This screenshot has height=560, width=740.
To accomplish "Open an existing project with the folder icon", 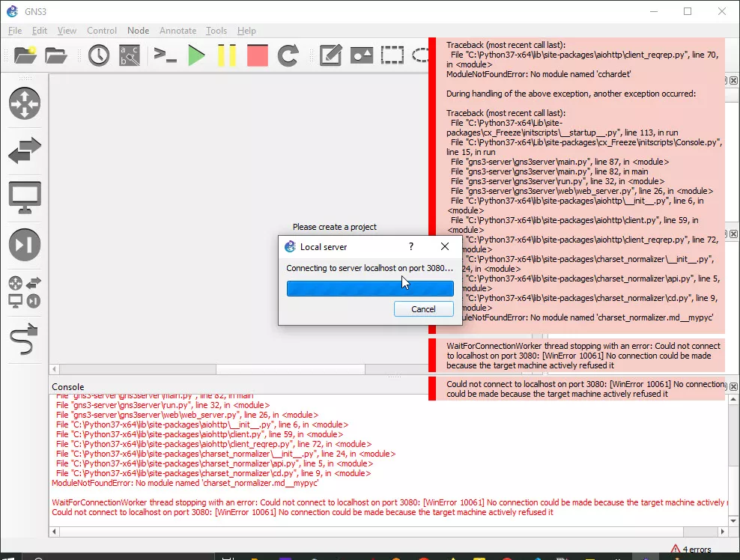I will [56, 55].
